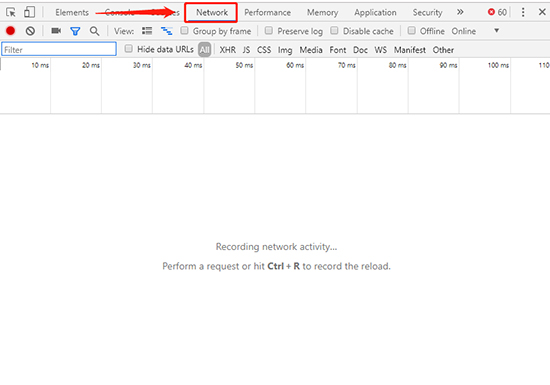Filter requests by Manifest
Screen dimensions: 550x385
click(x=410, y=50)
